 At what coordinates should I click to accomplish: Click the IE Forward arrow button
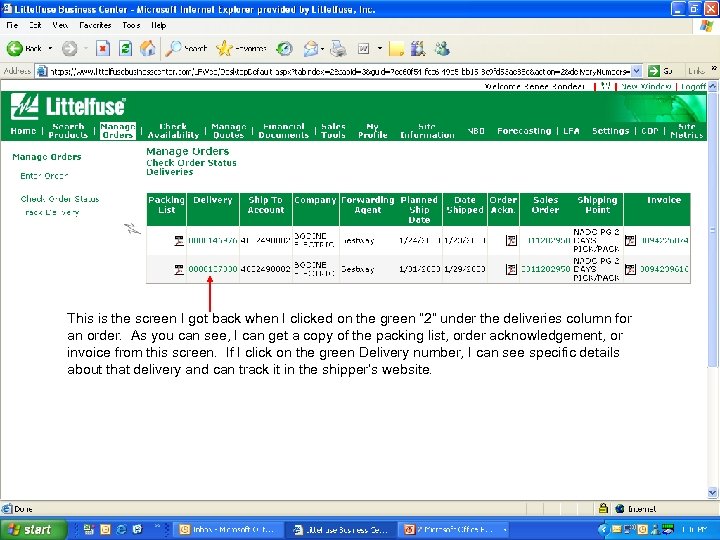coord(69,48)
